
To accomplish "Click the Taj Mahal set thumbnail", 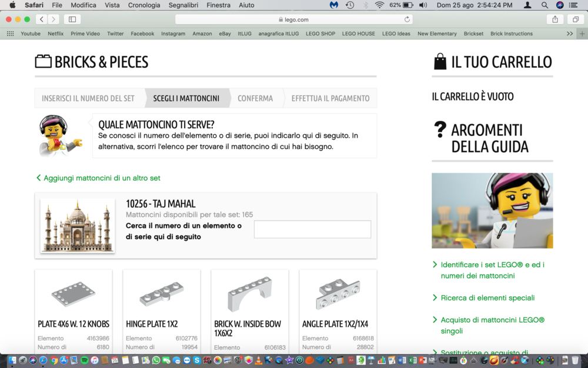I will [78, 226].
